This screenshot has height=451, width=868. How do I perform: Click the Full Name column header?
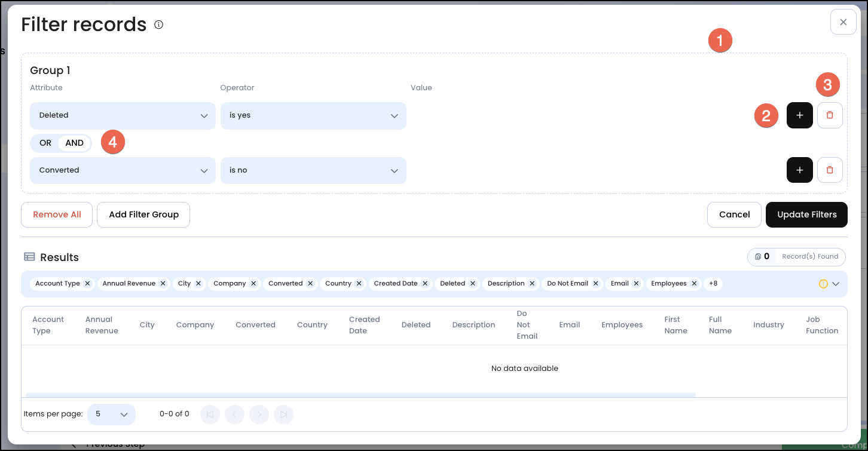(720, 325)
